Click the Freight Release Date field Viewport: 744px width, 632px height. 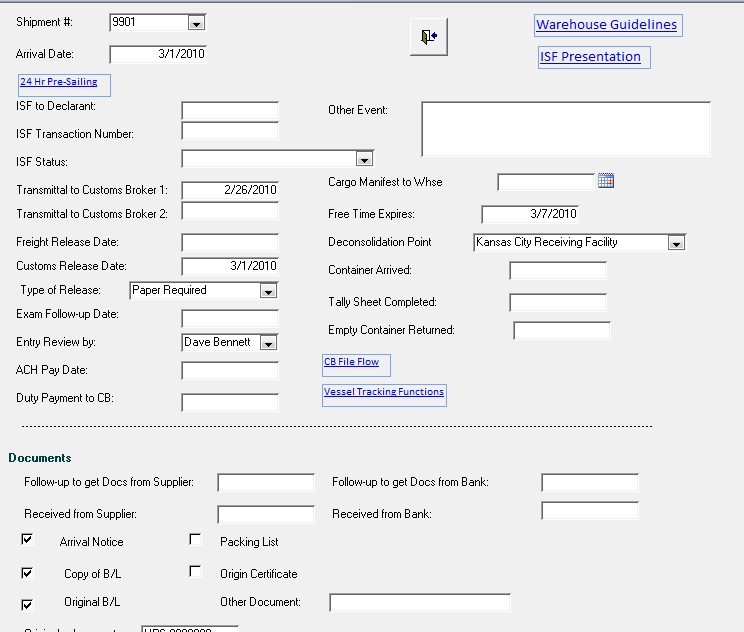[x=230, y=242]
